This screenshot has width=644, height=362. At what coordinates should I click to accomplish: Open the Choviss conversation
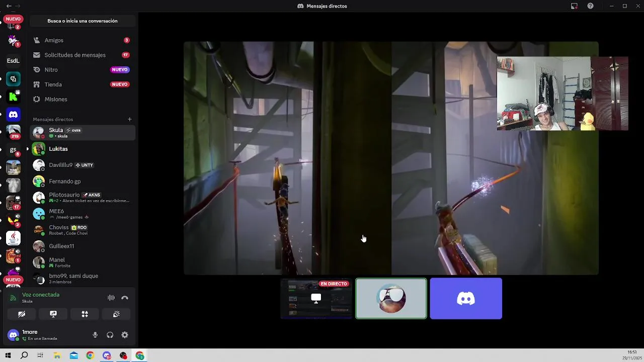(83, 230)
